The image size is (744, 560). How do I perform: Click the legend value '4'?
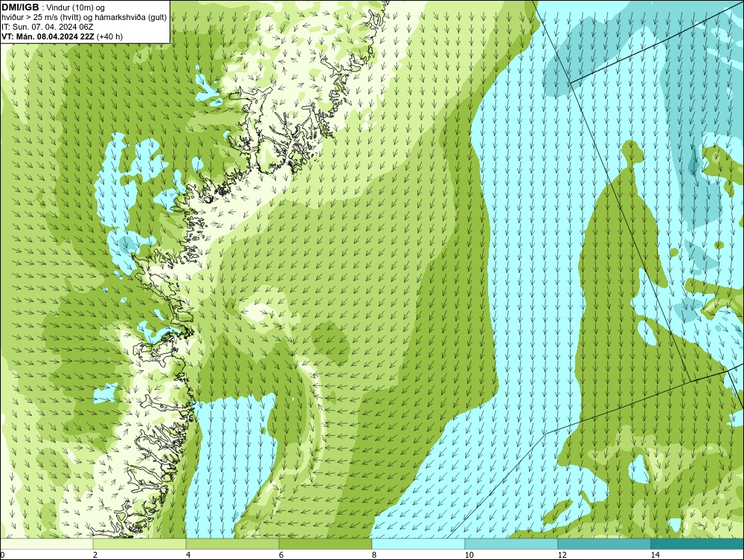pyautogui.click(x=188, y=555)
